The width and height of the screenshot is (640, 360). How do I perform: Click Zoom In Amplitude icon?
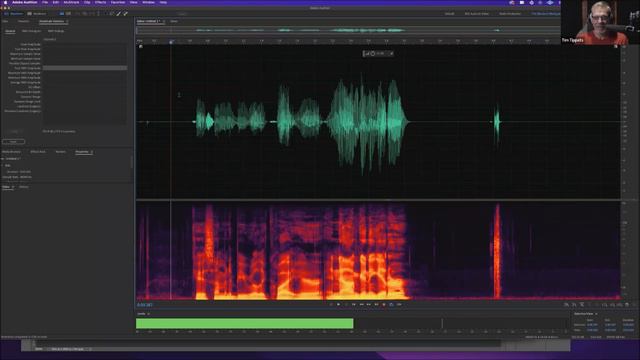(566, 304)
